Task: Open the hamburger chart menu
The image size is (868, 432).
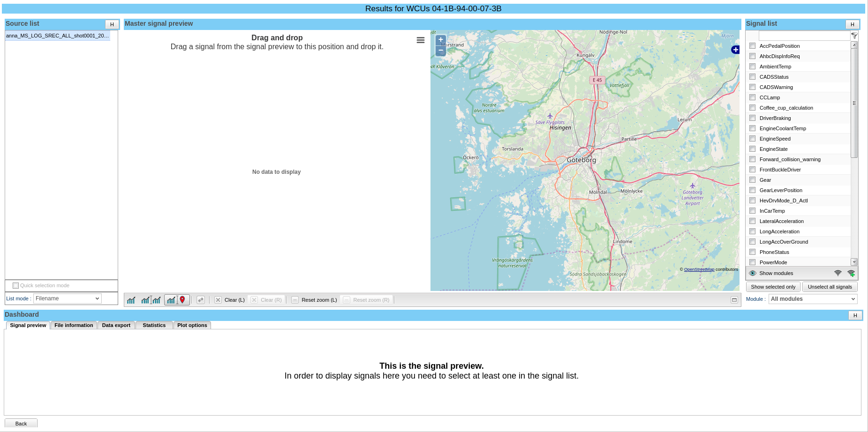Action: [x=421, y=40]
